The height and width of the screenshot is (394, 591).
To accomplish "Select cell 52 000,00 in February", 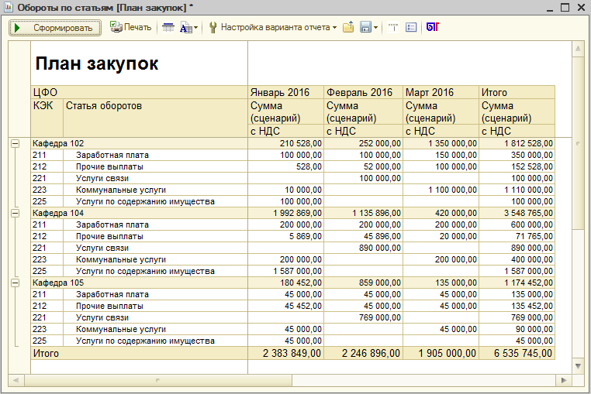I will 363,167.
